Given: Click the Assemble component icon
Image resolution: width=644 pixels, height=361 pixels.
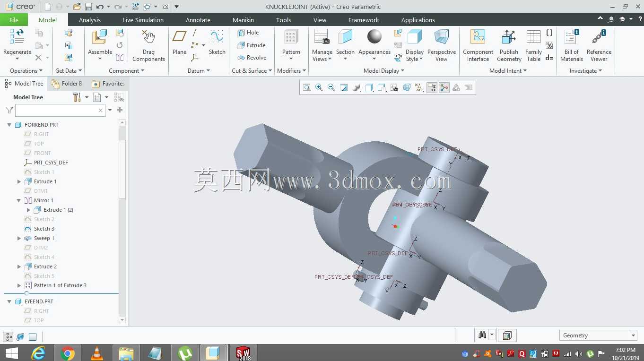Looking at the screenshot, I should [x=100, y=37].
